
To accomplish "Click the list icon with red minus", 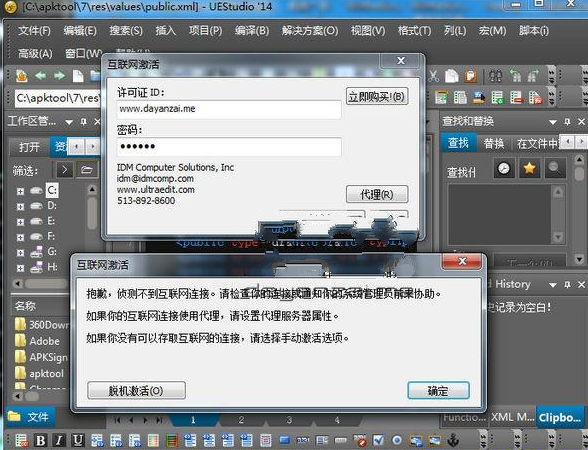I will (516, 98).
